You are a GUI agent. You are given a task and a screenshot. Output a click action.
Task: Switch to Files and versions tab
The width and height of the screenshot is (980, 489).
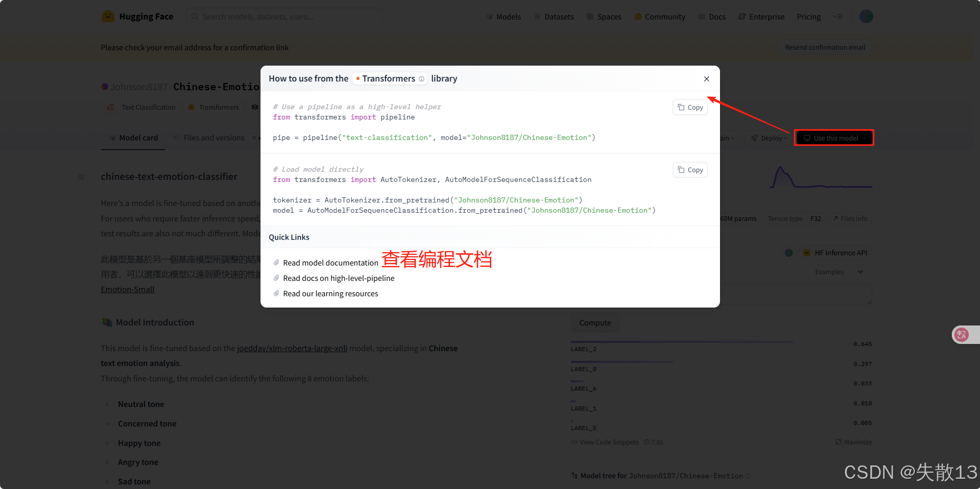[209, 137]
